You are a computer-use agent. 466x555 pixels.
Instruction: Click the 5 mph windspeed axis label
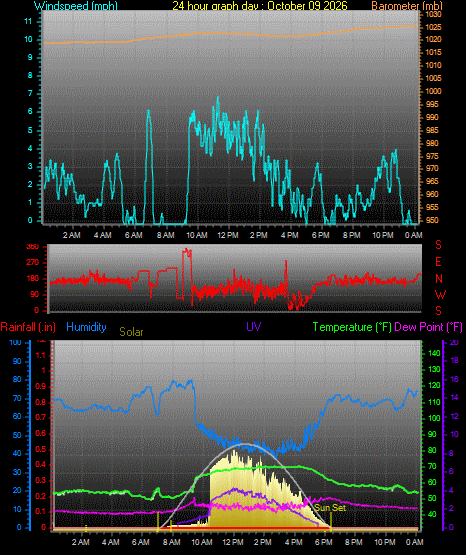[x=30, y=131]
